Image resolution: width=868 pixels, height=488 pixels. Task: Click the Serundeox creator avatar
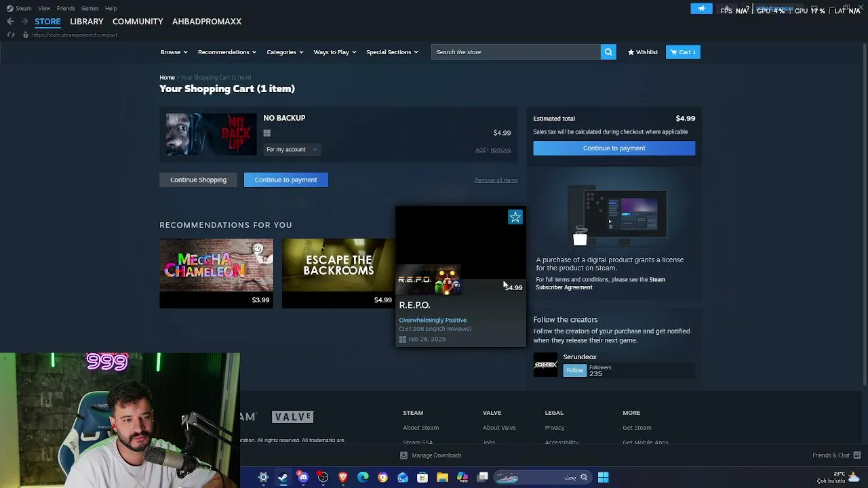[x=545, y=365]
